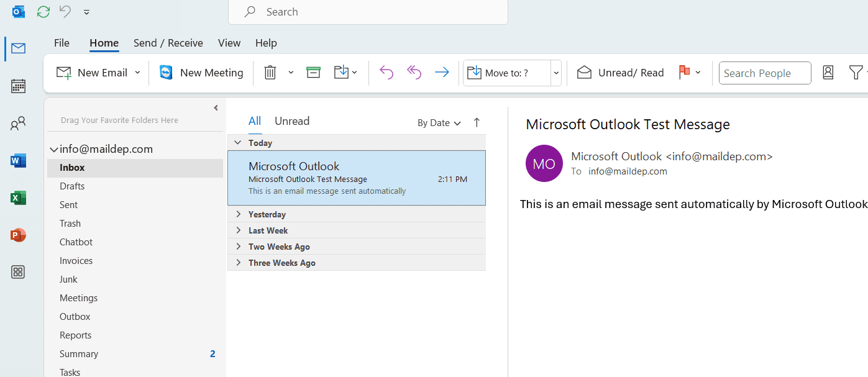Open the Calendar view icon
This screenshot has height=377, width=868.
coord(18,86)
